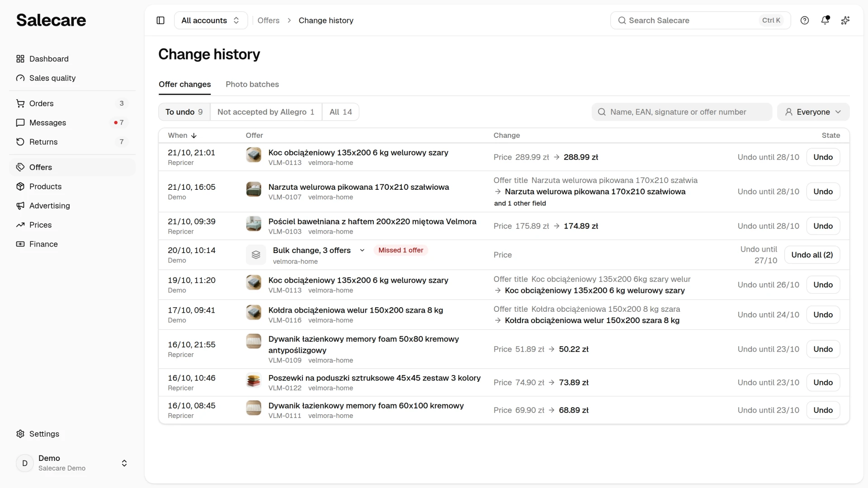Expand the Bulk change, 3 offers row
The image size is (868, 488).
[362, 250]
